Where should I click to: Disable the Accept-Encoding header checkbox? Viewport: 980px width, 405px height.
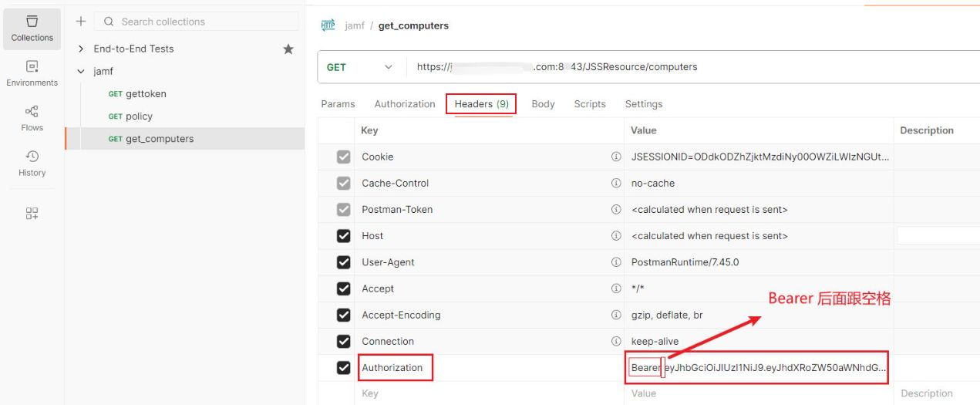coord(344,315)
